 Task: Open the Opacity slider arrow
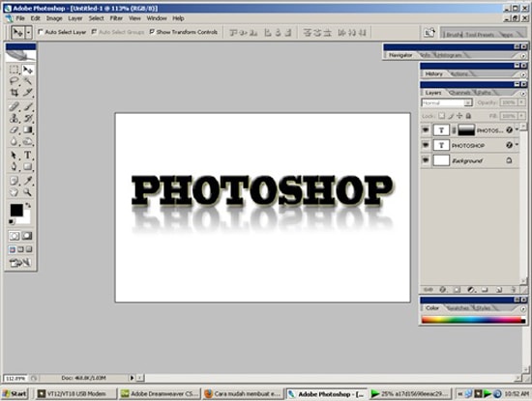521,102
